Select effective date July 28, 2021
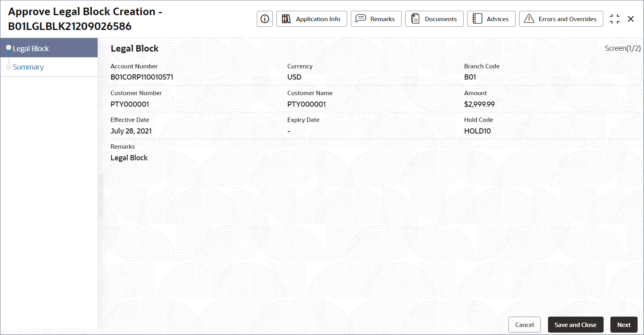 click(131, 131)
